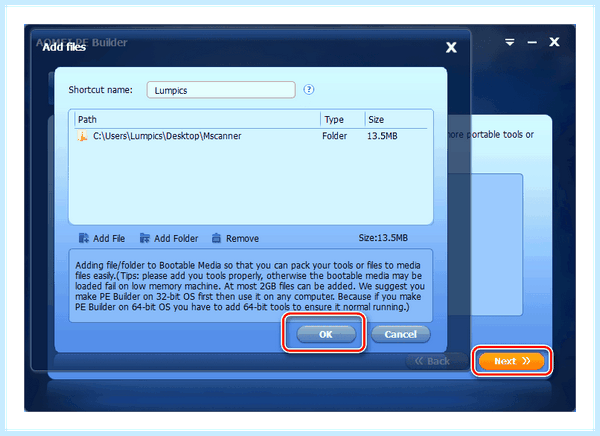Click the Remove label

(x=242, y=238)
